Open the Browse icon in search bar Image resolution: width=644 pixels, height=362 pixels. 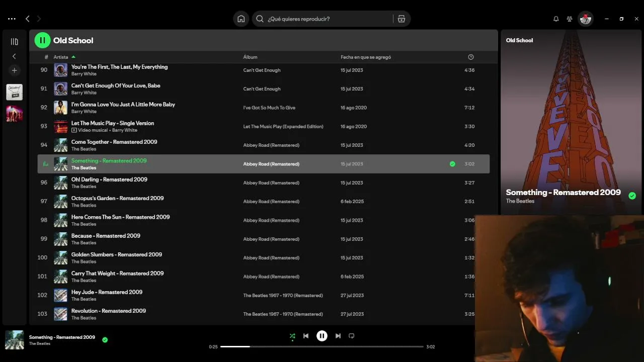coord(401,19)
